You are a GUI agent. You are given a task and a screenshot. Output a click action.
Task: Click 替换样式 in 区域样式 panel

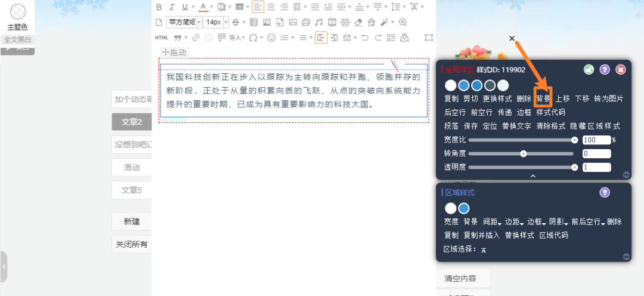(519, 236)
